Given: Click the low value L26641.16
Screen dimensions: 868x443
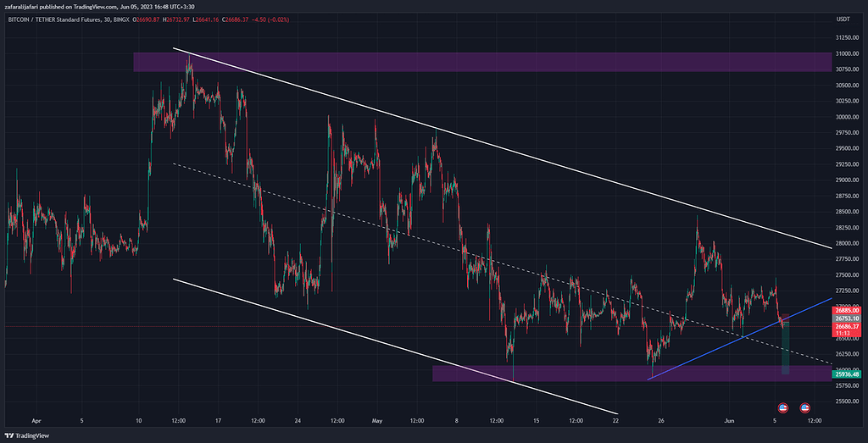Looking at the screenshot, I should point(205,19).
